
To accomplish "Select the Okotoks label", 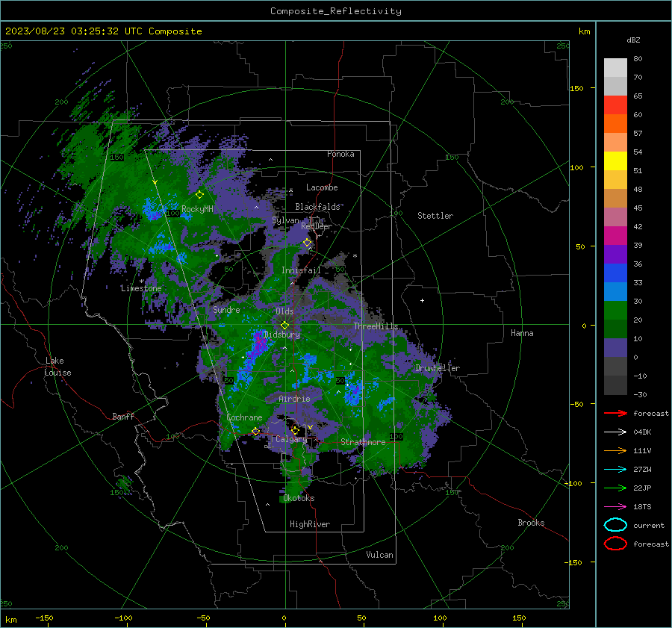I will click(x=299, y=498).
